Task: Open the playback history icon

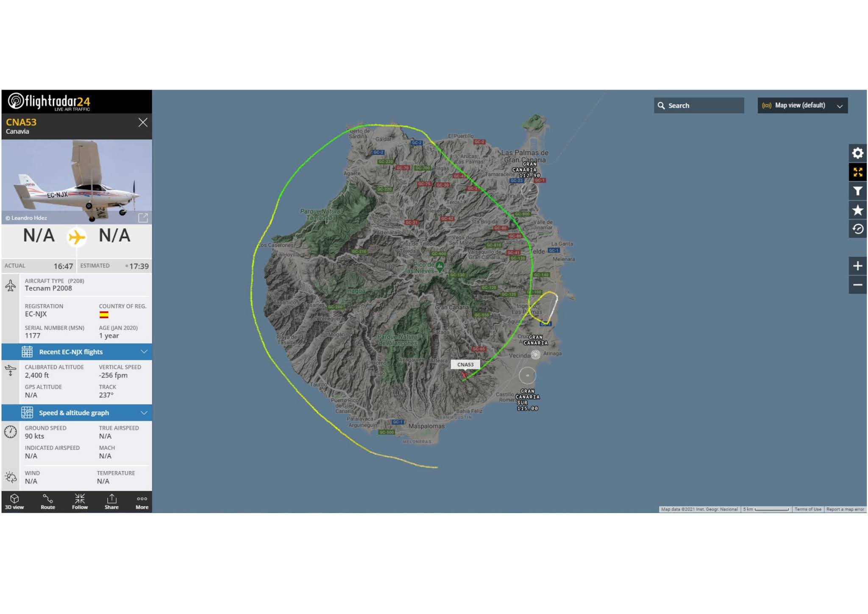Action: coord(857,229)
